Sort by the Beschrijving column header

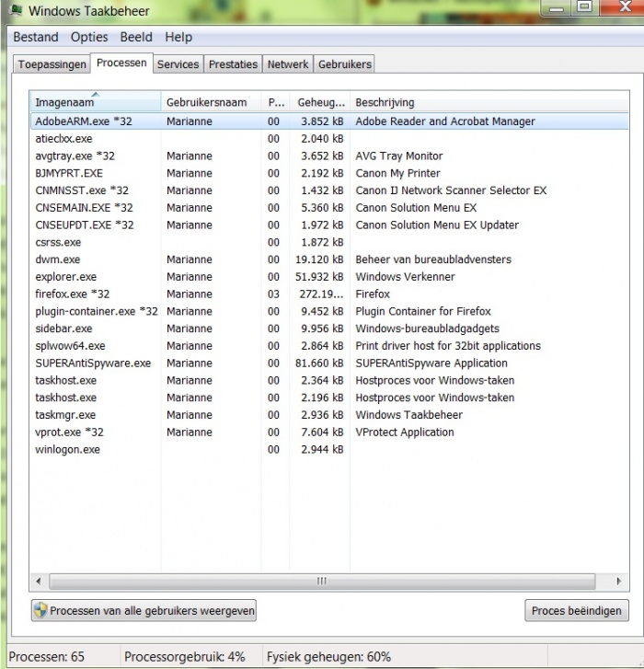(x=489, y=102)
